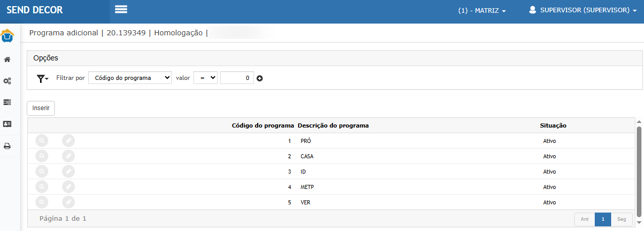
Task: Sort by Descrição do programa column header
Action: coord(334,125)
